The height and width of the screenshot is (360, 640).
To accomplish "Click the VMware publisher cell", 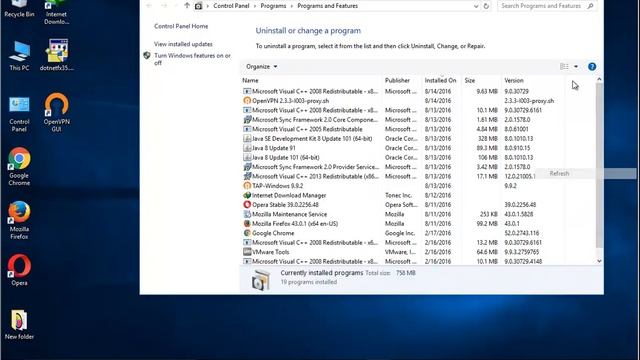I will pyautogui.click(x=401, y=252).
